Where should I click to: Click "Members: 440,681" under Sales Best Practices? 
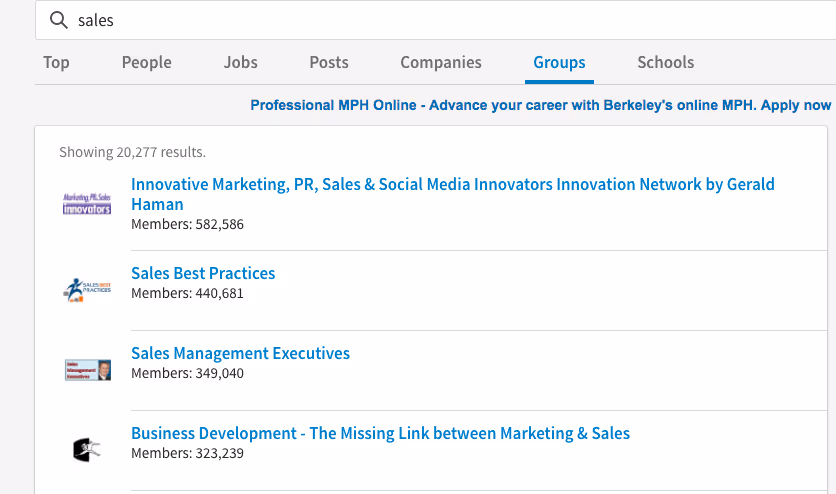[x=187, y=293]
